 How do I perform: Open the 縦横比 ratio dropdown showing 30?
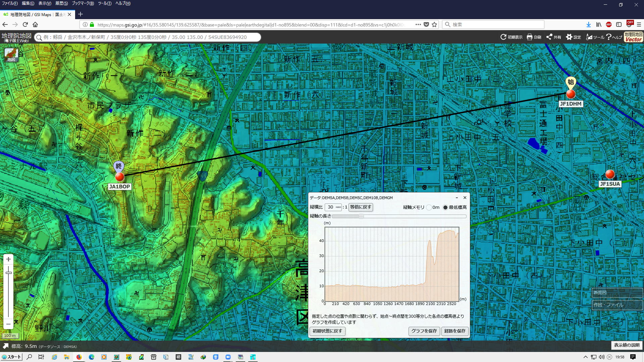pyautogui.click(x=333, y=207)
